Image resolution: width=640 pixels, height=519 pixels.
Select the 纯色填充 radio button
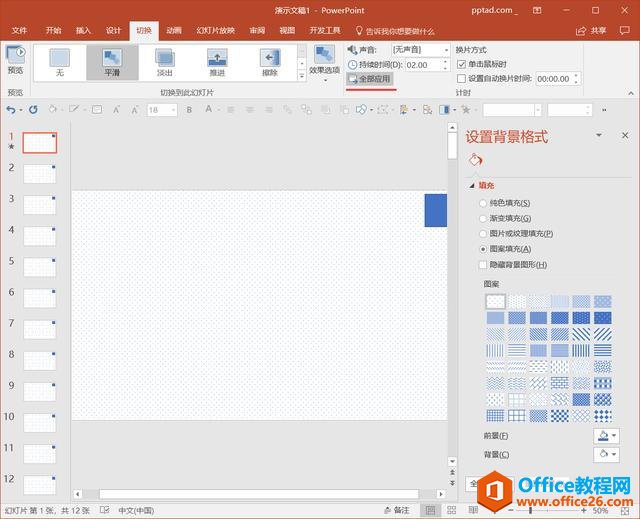tap(484, 203)
